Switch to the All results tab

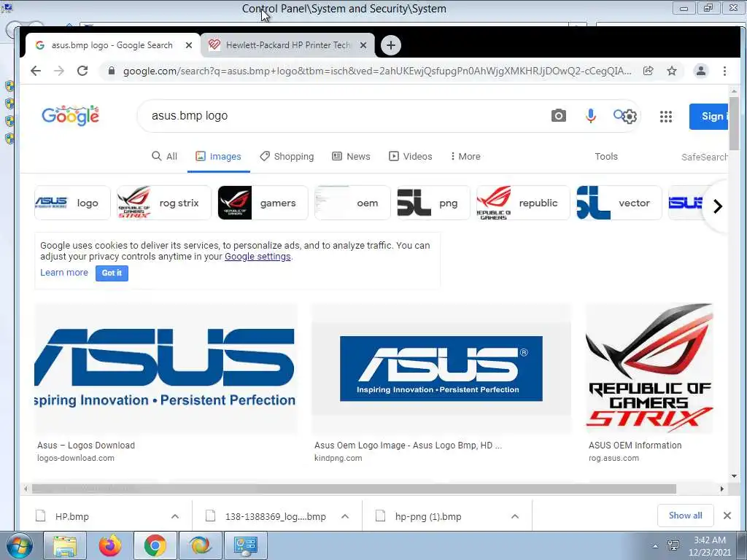[164, 156]
